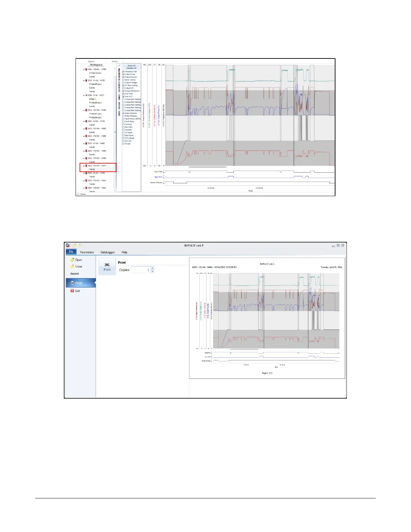Enable the Fault Relay checkbox

coord(124,122)
